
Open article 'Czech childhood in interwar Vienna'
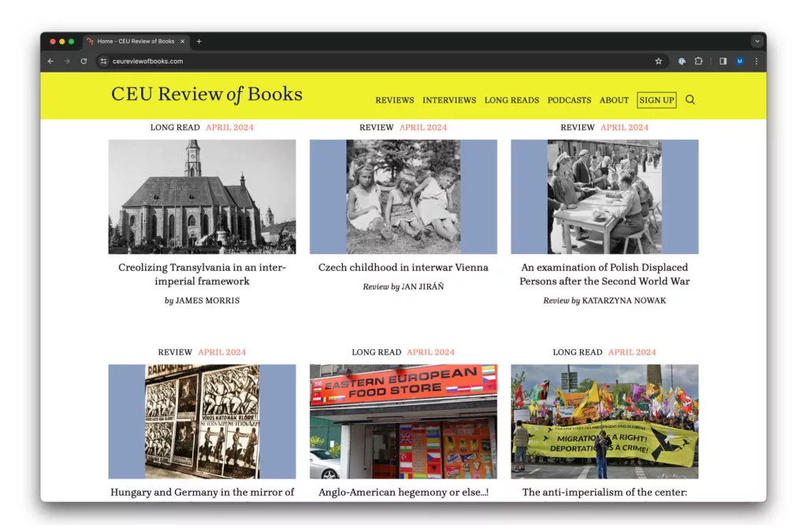pos(403,267)
